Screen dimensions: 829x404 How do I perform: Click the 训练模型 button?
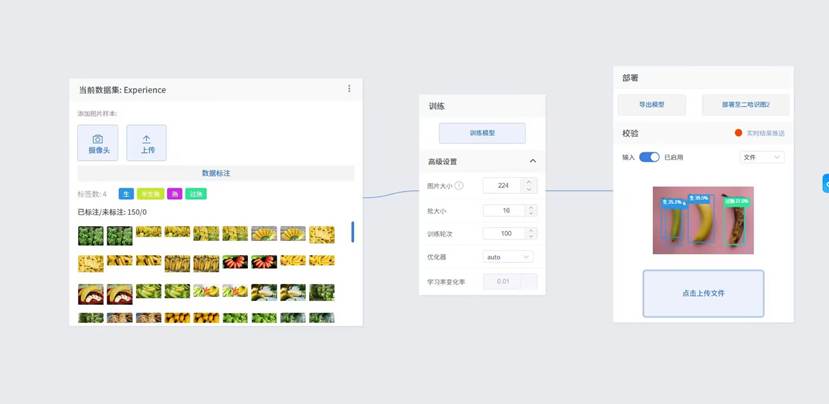point(482,133)
